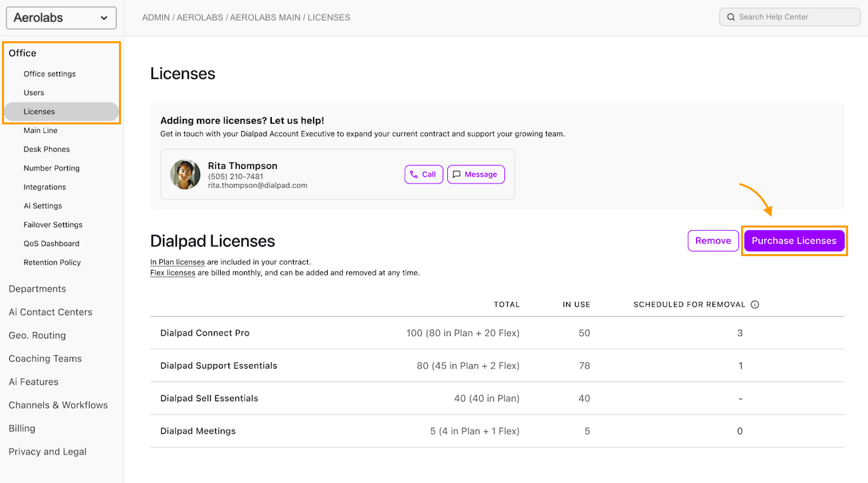Select the Dialpad Support Essentials row
Screen dimensions: 868x483
pyautogui.click(x=497, y=366)
